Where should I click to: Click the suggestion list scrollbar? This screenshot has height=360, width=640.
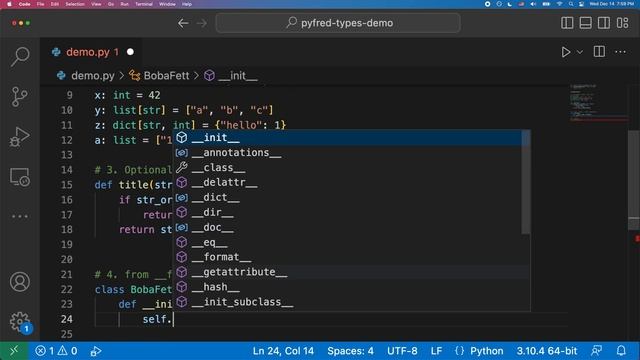tap(526, 182)
